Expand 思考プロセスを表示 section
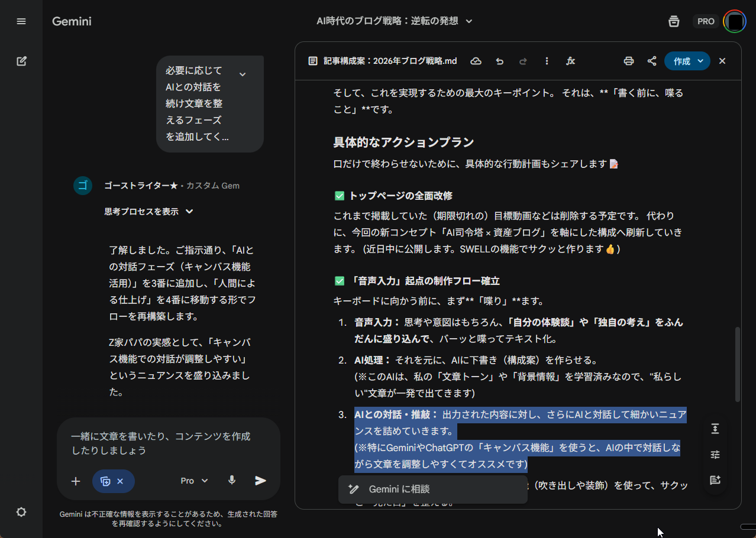The image size is (756, 538). 149,212
